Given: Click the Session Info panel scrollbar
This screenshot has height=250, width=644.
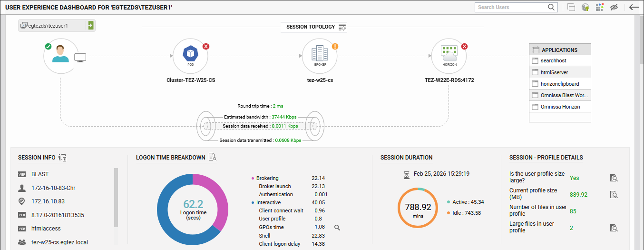Looking at the screenshot, I should pyautogui.click(x=116, y=197).
